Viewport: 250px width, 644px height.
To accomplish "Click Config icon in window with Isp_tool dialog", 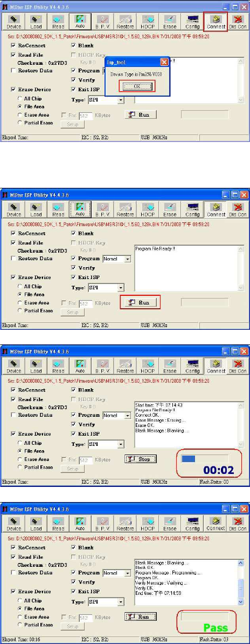I will pos(193,23).
